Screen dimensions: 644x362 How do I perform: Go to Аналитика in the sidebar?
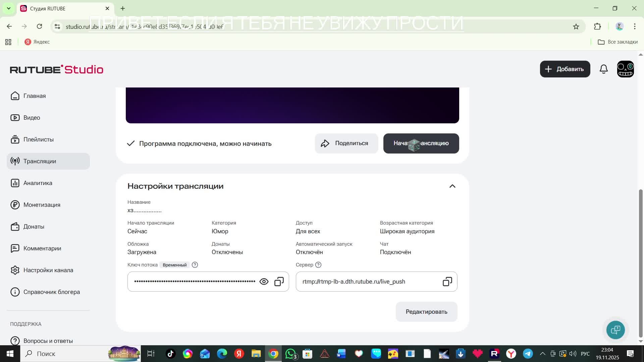tap(38, 183)
